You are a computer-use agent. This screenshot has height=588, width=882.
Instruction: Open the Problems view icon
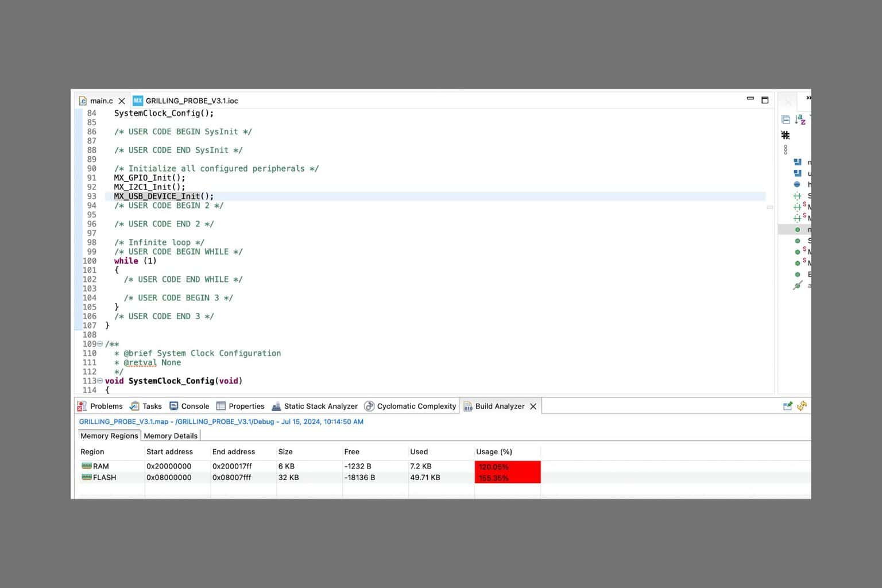[82, 406]
